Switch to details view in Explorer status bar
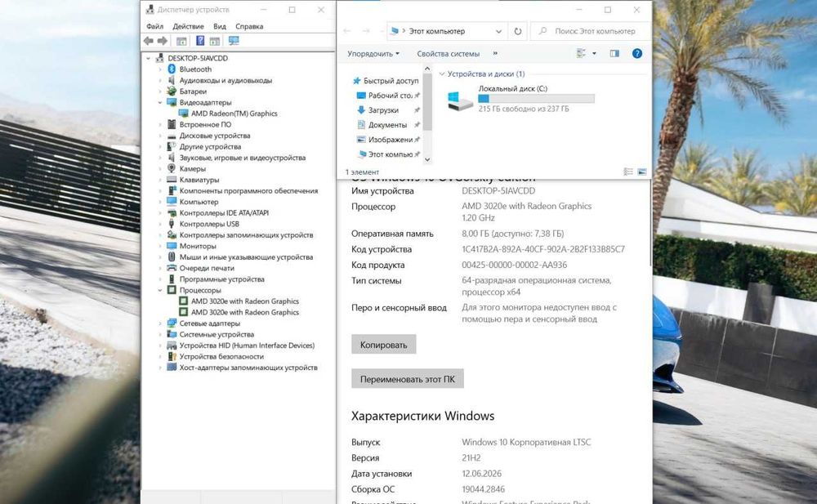 [628, 172]
